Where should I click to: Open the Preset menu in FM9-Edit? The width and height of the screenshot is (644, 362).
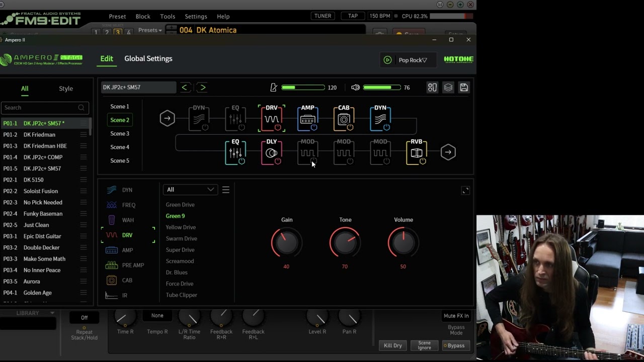click(117, 16)
